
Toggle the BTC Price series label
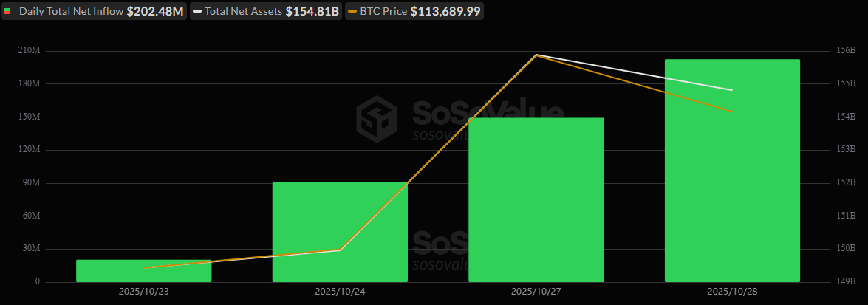(x=383, y=12)
